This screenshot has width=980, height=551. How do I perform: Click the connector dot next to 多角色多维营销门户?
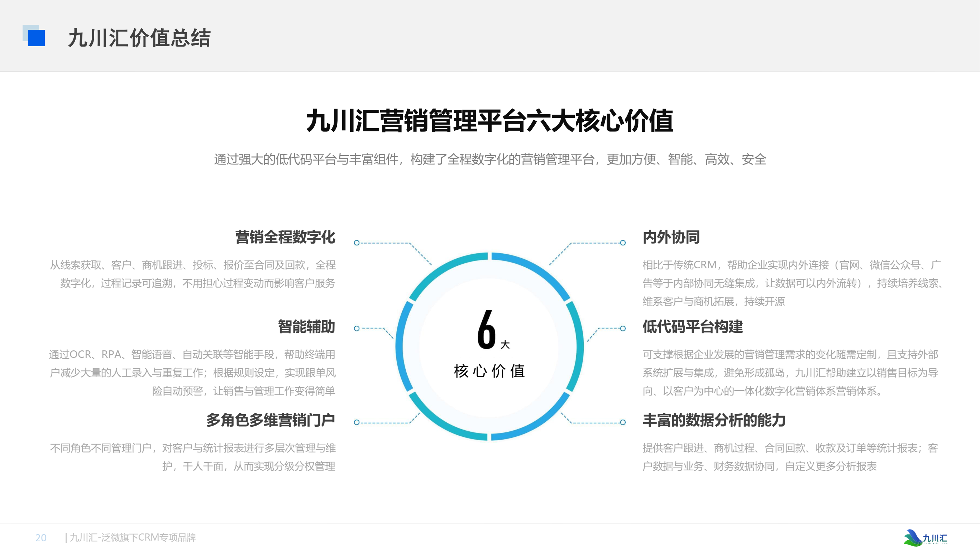(357, 422)
